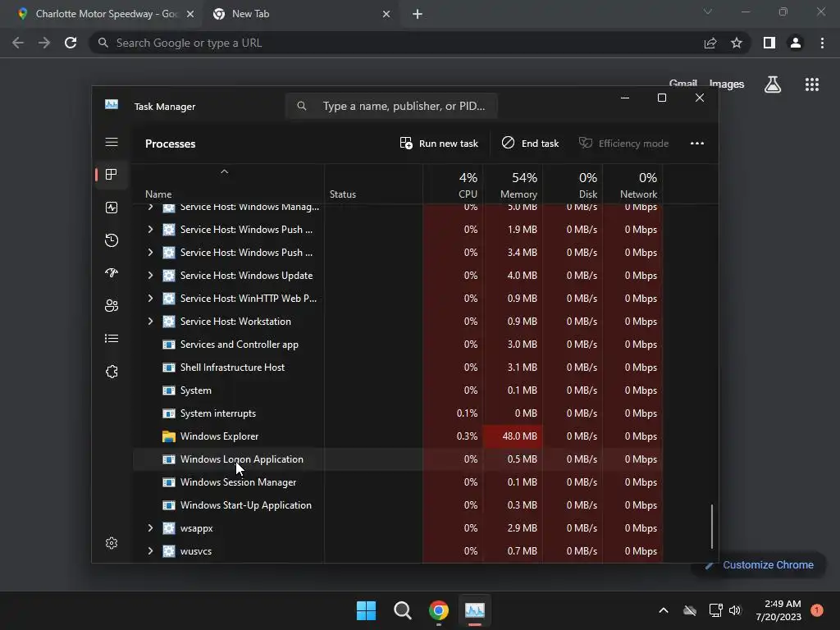Open Images link on New Tab
Screen dimensions: 840x630
pos(727,84)
